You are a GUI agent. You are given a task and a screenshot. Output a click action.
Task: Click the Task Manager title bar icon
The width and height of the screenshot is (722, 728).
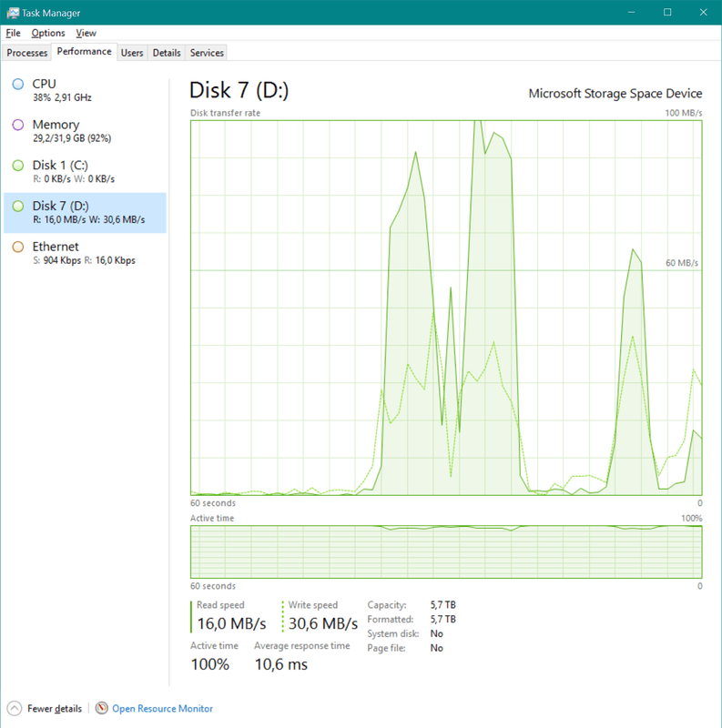click(x=13, y=13)
